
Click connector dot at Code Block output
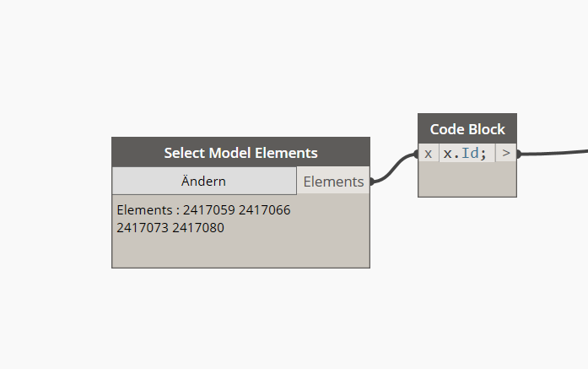(x=518, y=154)
